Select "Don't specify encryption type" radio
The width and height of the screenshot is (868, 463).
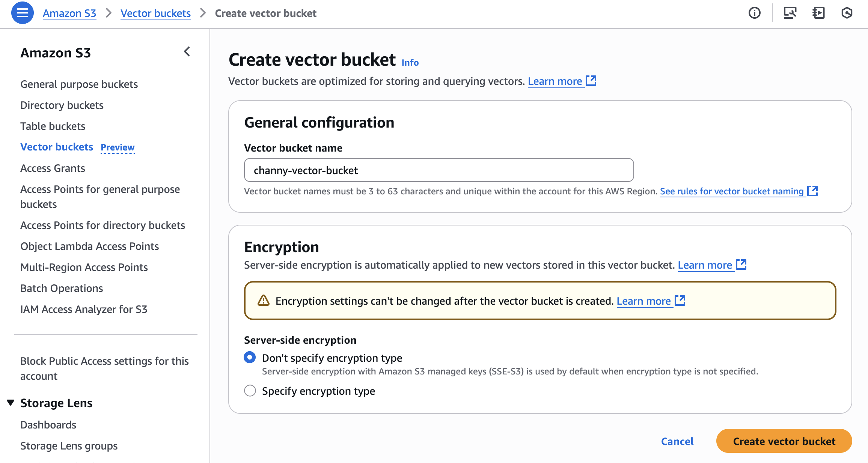tap(250, 358)
